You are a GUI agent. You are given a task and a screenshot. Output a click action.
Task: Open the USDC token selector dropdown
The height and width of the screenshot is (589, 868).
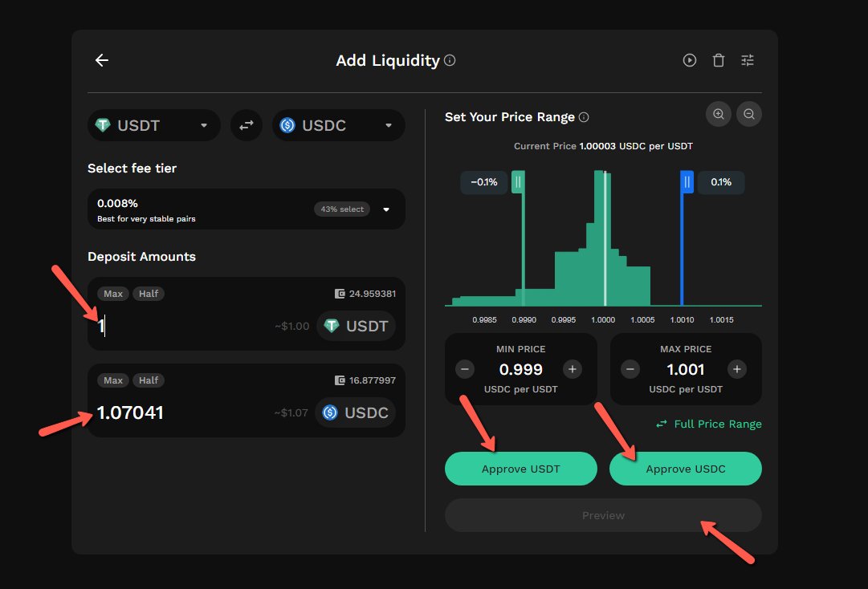(338, 125)
